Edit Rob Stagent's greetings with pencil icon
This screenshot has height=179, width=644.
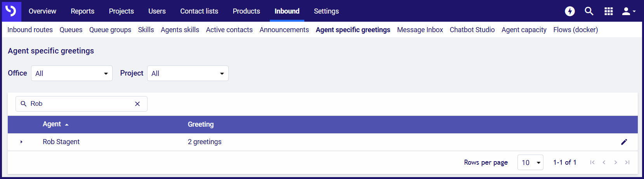tap(624, 142)
